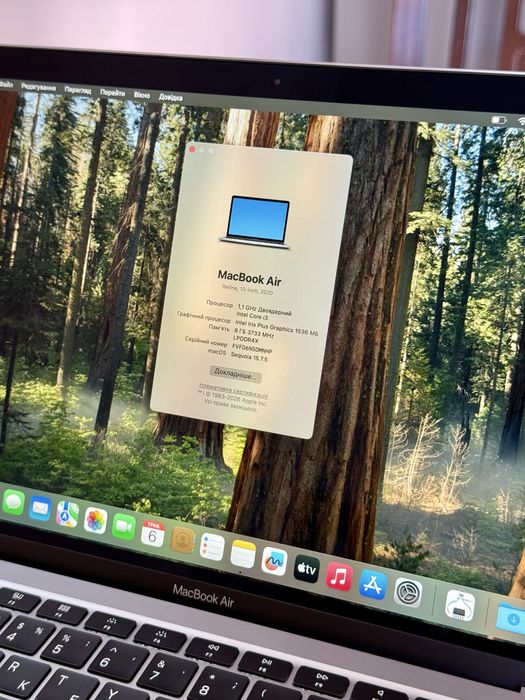
Task: Open the App Store in the Dock
Action: (x=373, y=584)
